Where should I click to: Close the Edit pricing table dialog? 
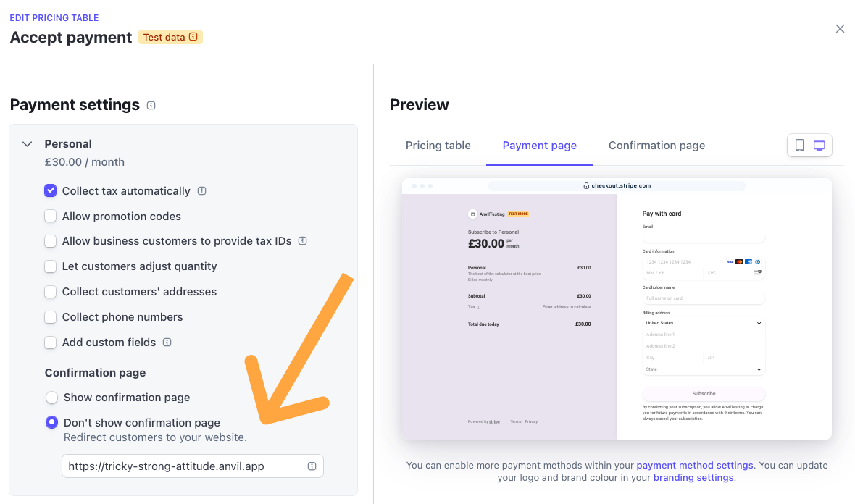click(x=840, y=29)
